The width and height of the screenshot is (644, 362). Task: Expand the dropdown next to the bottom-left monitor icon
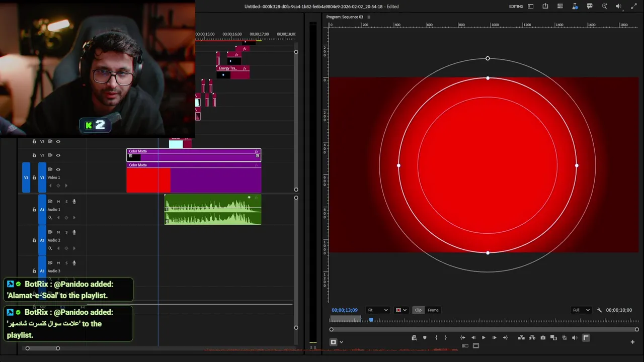click(341, 342)
